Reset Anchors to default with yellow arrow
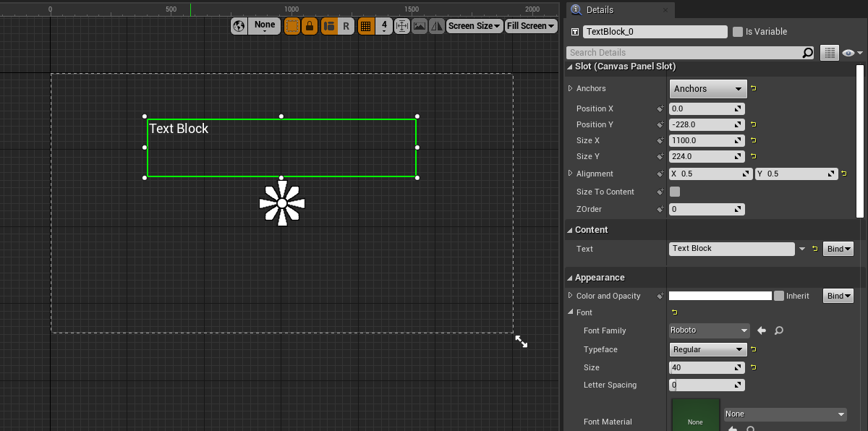 754,88
